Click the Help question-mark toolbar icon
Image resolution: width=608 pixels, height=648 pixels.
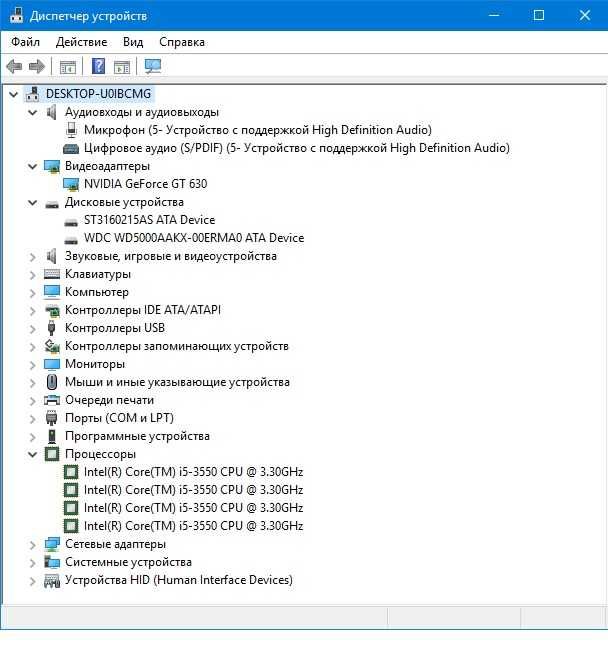point(98,66)
